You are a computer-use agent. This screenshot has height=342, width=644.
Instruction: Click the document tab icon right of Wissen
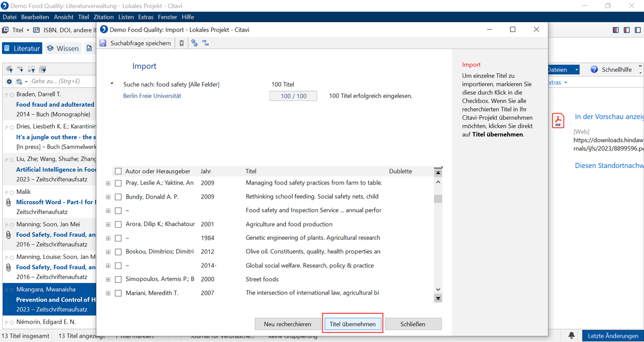89,48
